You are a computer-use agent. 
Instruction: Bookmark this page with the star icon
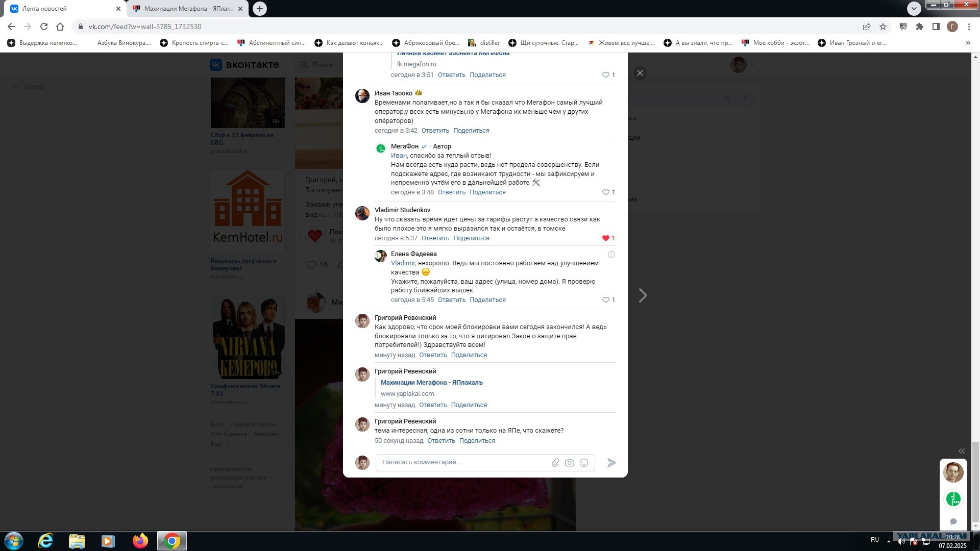click(x=883, y=27)
